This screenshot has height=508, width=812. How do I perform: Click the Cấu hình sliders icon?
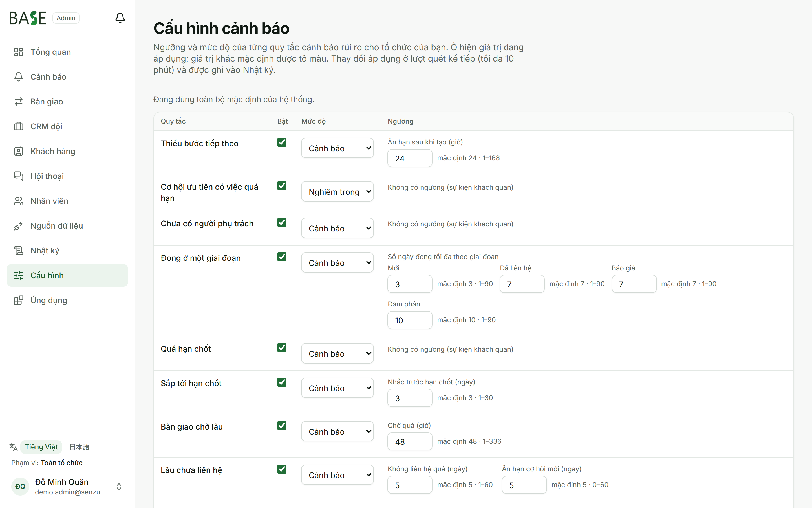(18, 275)
